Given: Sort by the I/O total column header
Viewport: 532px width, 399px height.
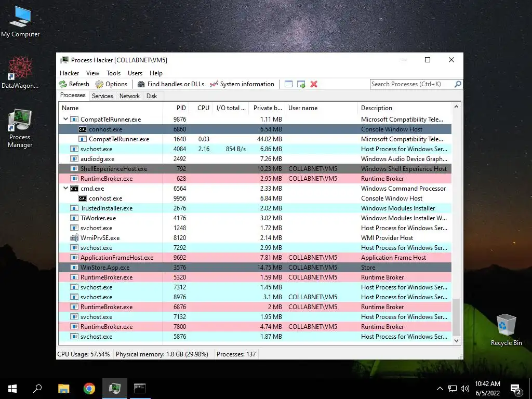Looking at the screenshot, I should click(230, 108).
